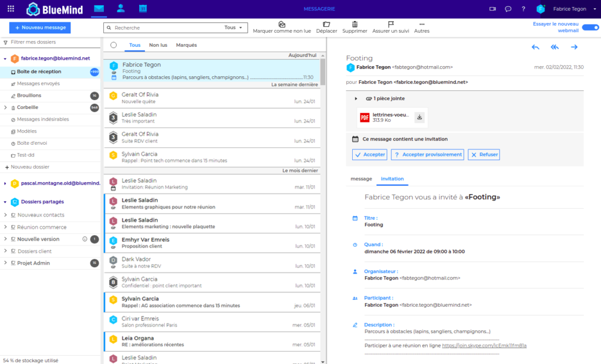
Task: Click the Supprimer trash icon
Action: pyautogui.click(x=354, y=24)
